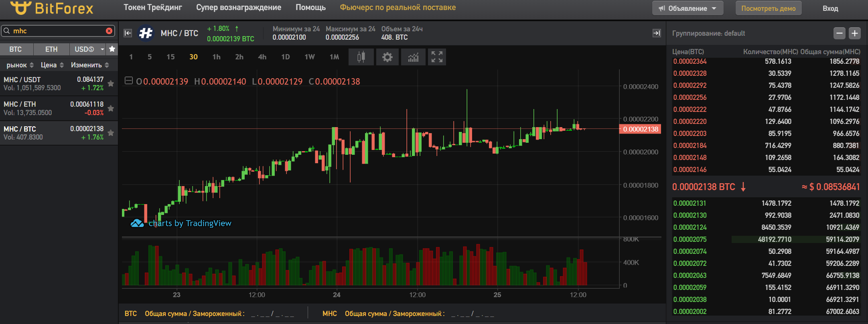Open Токен Трейдинг menu
This screenshot has width=868, height=324.
pyautogui.click(x=153, y=7)
